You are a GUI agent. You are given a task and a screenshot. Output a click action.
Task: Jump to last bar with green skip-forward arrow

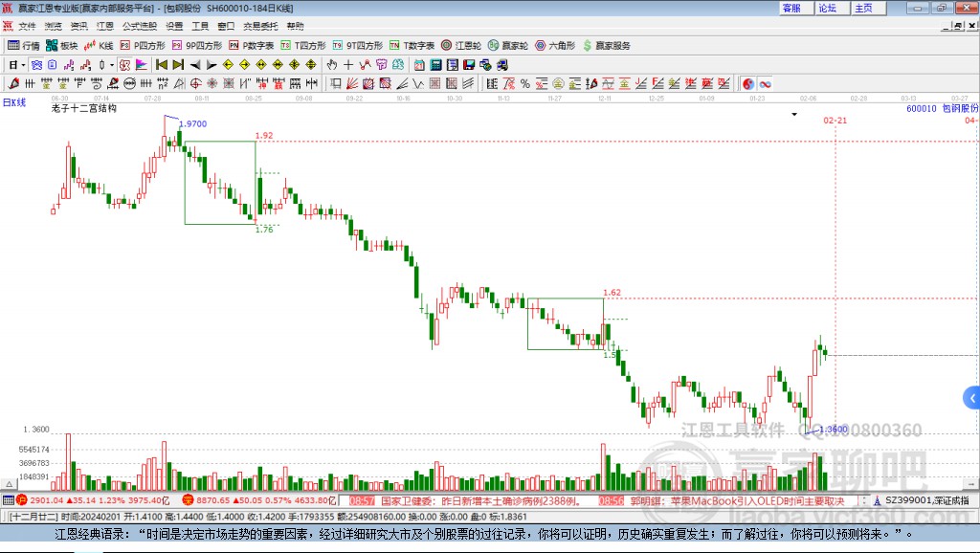click(x=178, y=64)
